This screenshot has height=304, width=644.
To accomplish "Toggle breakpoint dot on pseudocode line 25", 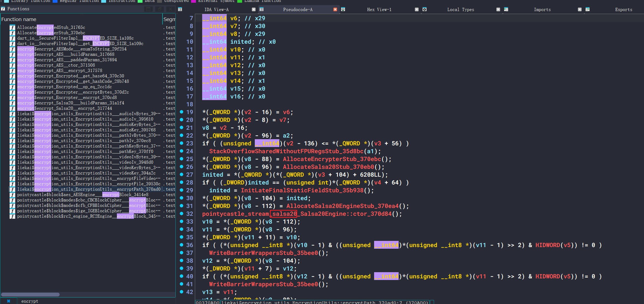I will coord(182,159).
